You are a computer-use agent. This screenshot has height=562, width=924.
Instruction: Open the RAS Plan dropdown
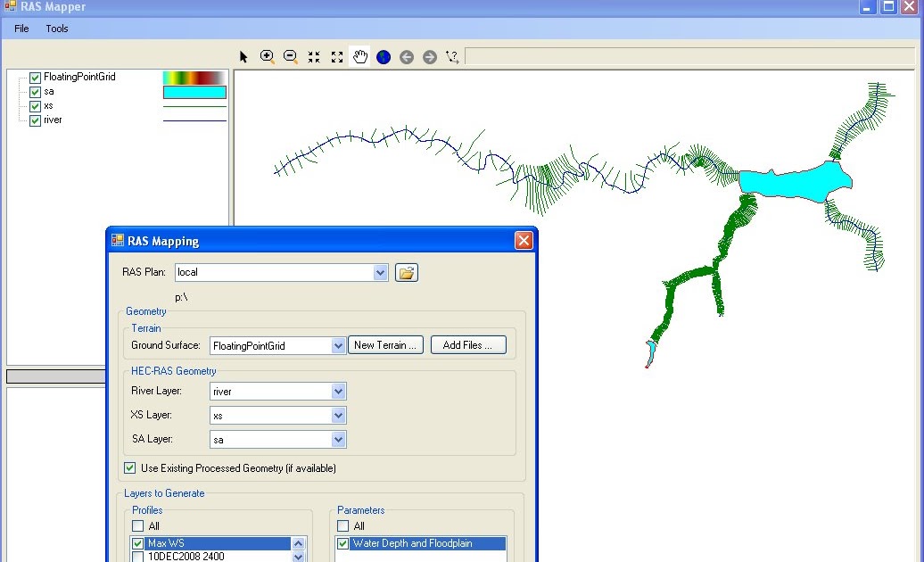pos(381,272)
